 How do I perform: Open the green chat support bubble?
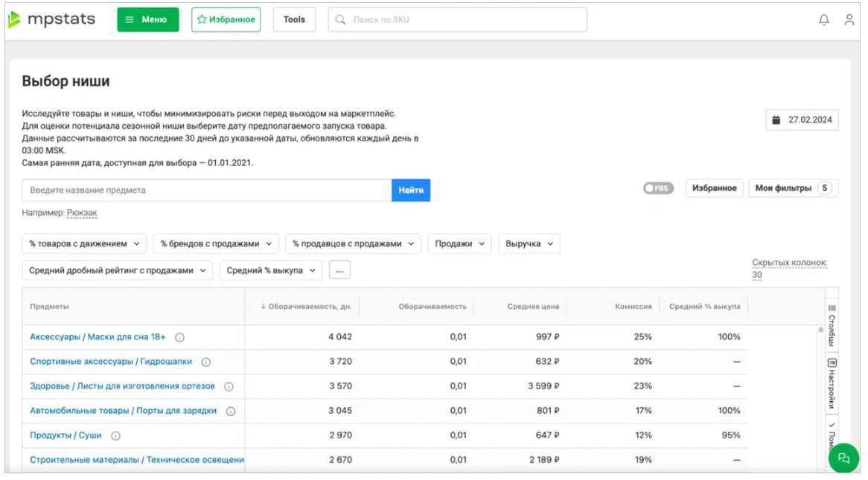[x=843, y=458]
